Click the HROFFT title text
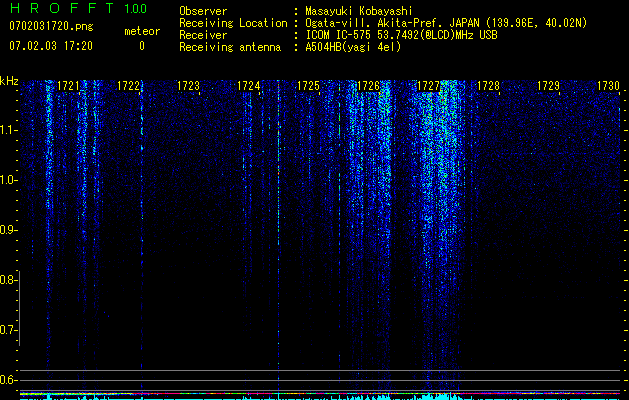 click(x=62, y=8)
